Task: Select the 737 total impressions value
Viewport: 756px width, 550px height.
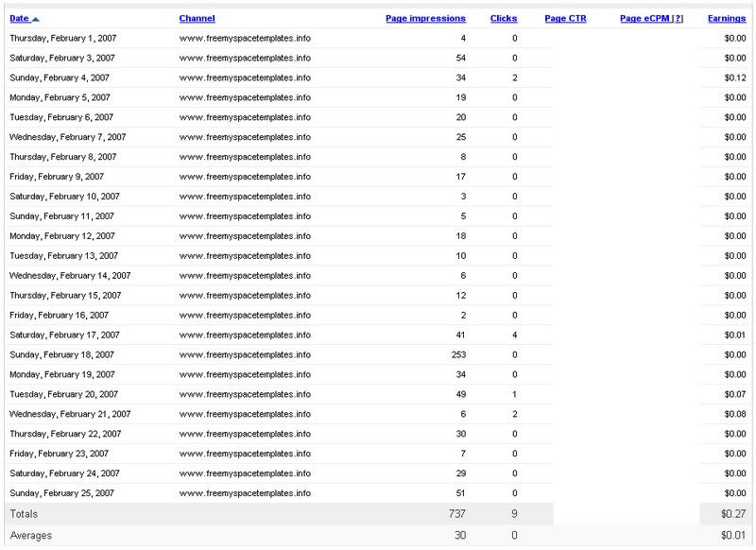Action: [x=456, y=513]
